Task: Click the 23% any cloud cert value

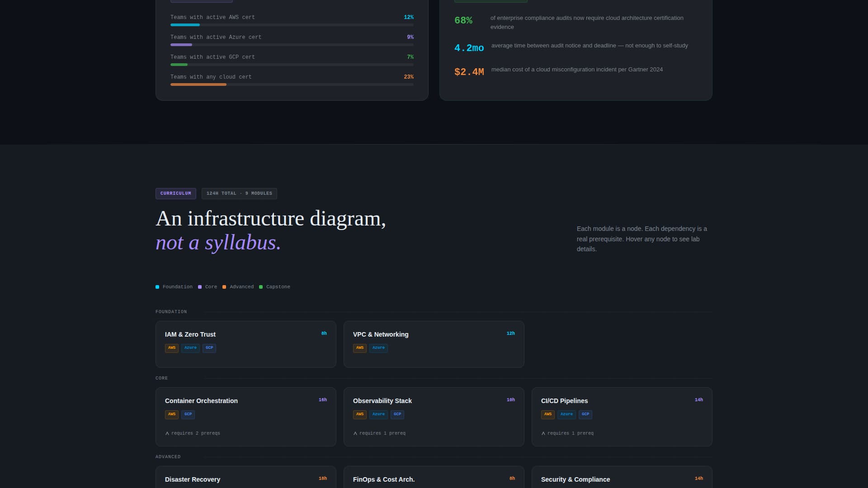Action: tap(409, 77)
